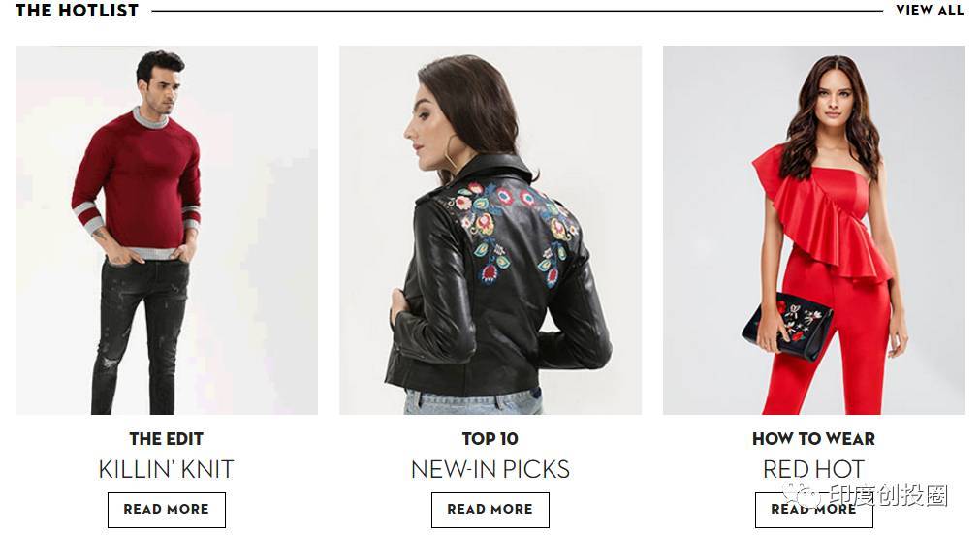Image resolution: width=980 pixels, height=538 pixels.
Task: Click THE HOTLIST section heading
Action: 77,11
